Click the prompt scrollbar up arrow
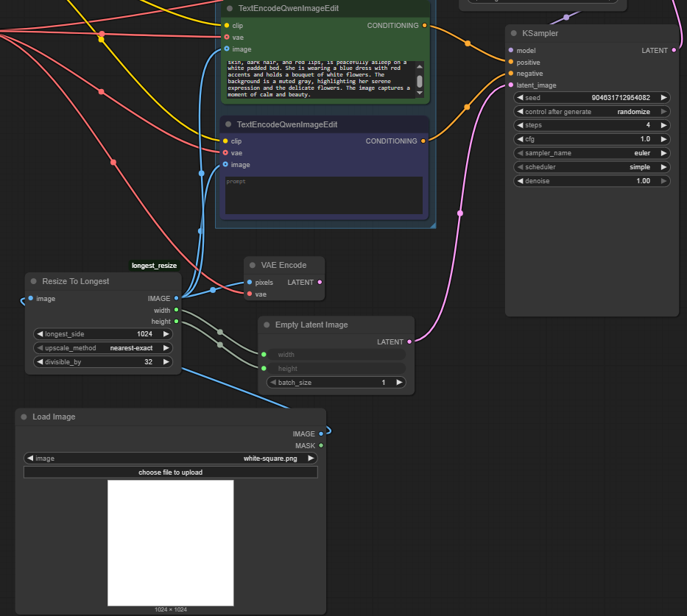687x616 pixels. pos(419,66)
